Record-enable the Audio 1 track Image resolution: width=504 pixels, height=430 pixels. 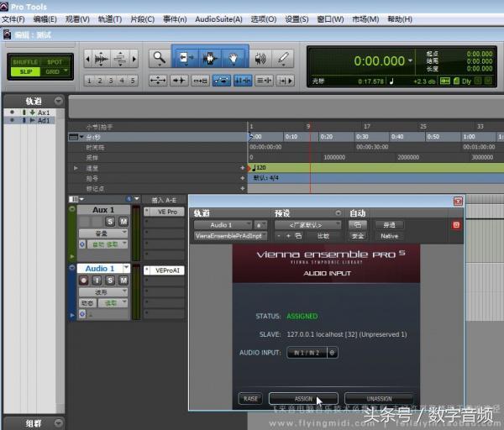83,281
